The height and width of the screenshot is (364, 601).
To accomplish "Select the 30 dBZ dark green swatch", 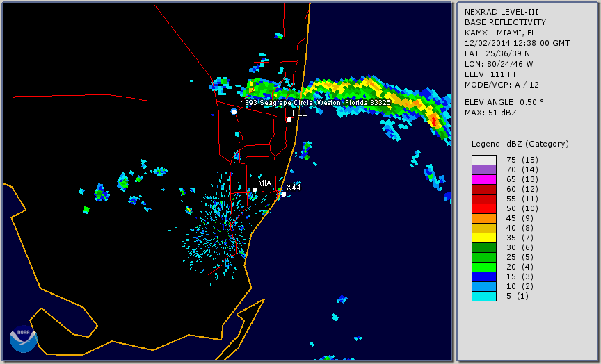I will pos(483,247).
